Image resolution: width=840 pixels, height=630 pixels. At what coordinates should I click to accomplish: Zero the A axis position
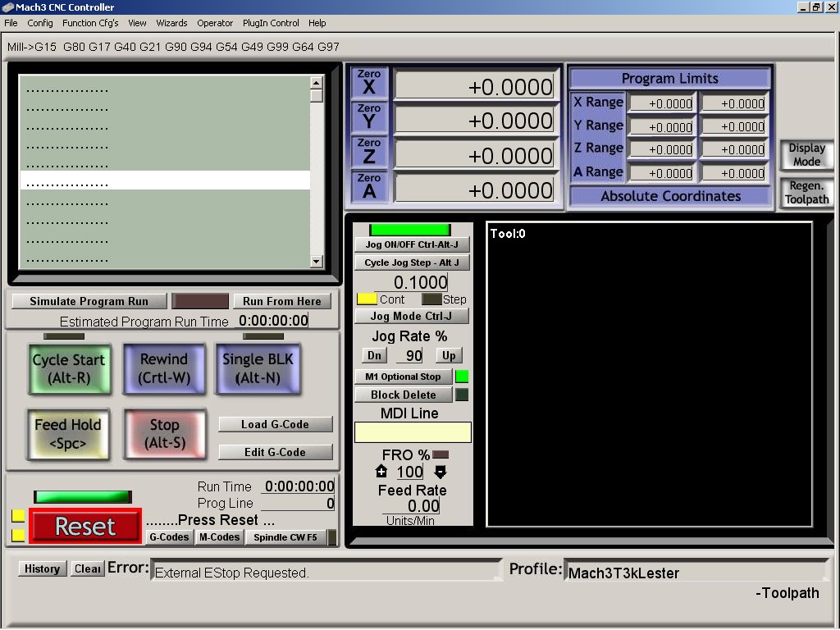coord(369,187)
